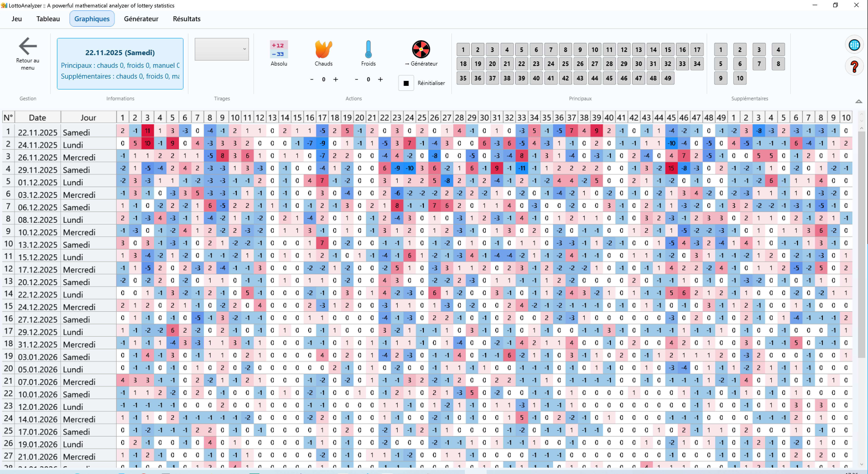The height and width of the screenshot is (474, 868).
Task: Toggle supplementary number 10 in Supplémentaires
Action: coord(740,78)
